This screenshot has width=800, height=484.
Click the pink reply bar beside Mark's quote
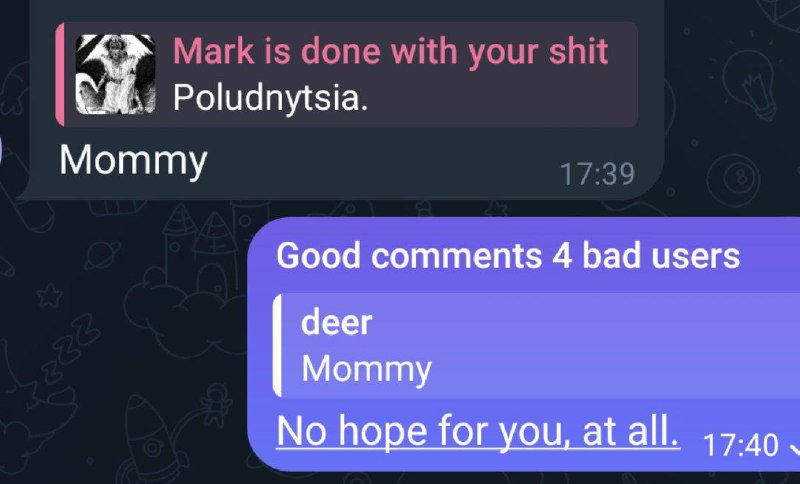(60, 74)
